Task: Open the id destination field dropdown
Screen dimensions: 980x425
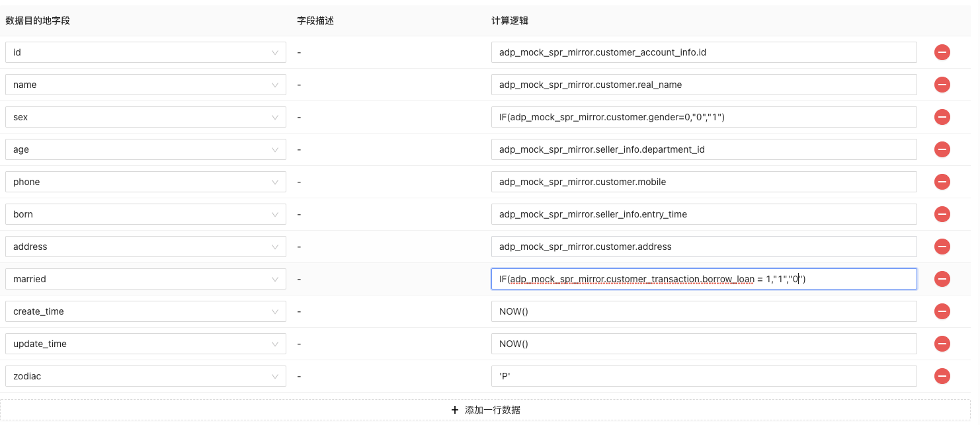Action: click(145, 52)
